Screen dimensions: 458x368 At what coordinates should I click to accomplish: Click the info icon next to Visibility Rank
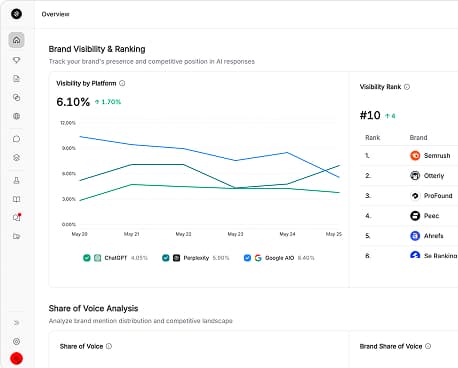(x=407, y=87)
